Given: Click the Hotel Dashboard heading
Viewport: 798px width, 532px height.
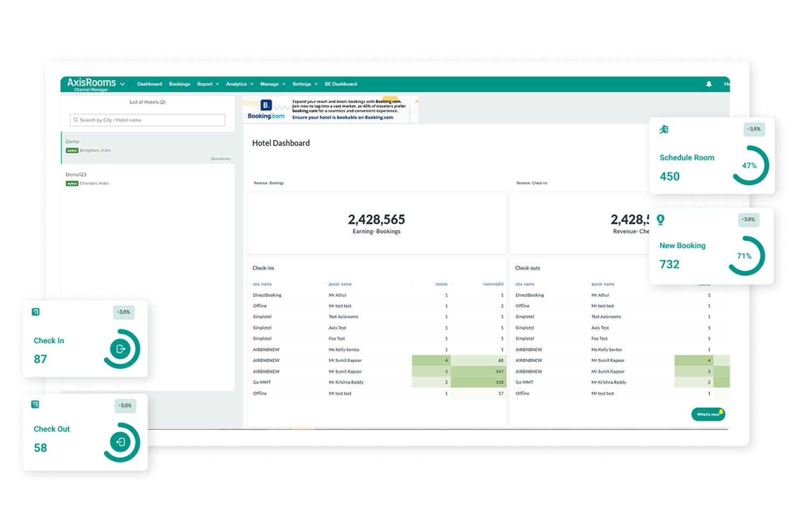Looking at the screenshot, I should [x=281, y=143].
